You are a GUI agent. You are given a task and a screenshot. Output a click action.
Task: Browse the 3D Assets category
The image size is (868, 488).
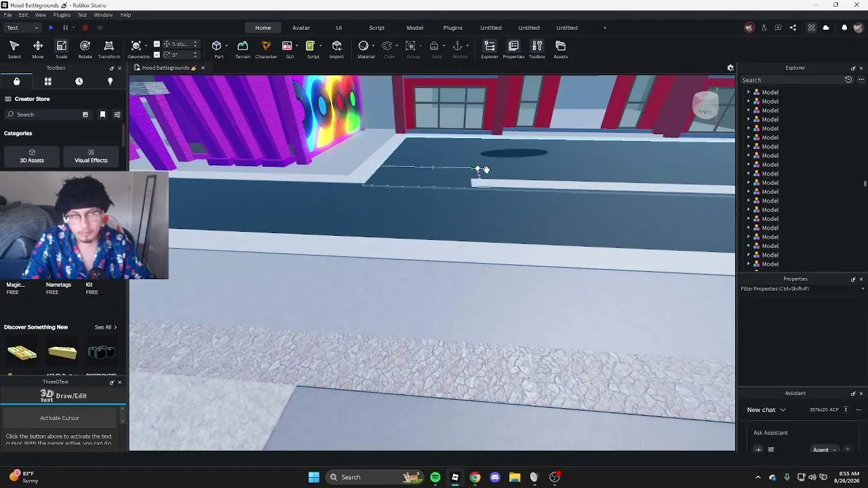tap(32, 156)
